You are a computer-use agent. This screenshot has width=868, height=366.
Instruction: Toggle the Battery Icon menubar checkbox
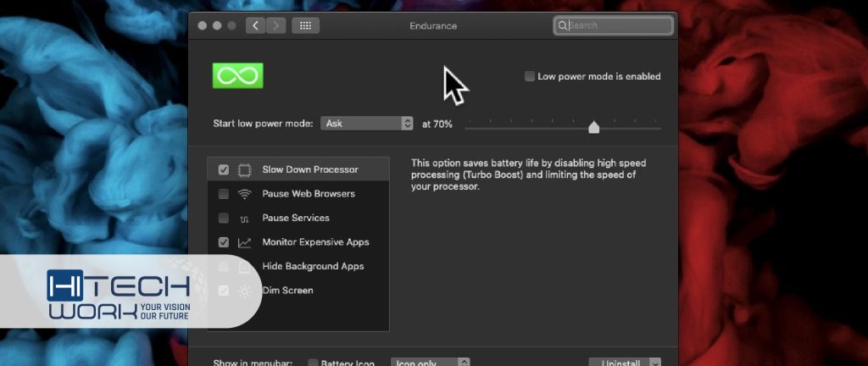313,363
